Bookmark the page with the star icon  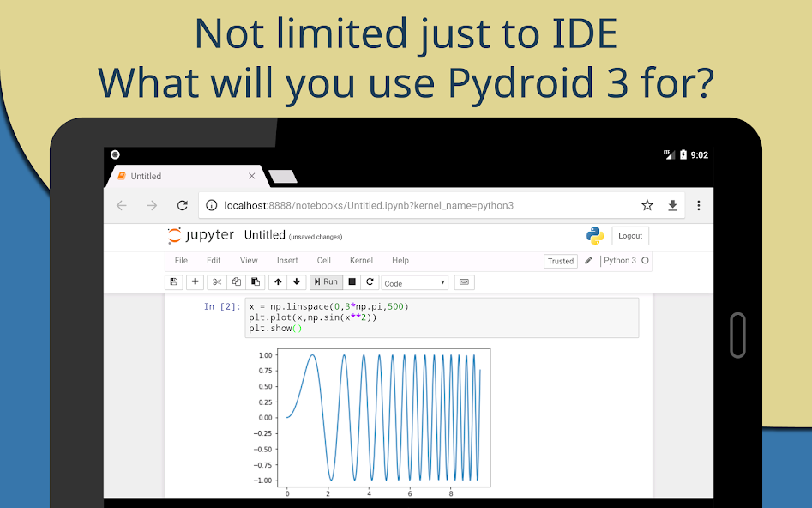click(x=647, y=205)
